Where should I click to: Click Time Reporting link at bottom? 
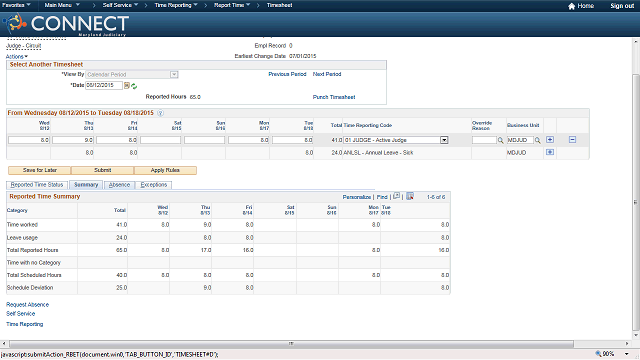24,324
